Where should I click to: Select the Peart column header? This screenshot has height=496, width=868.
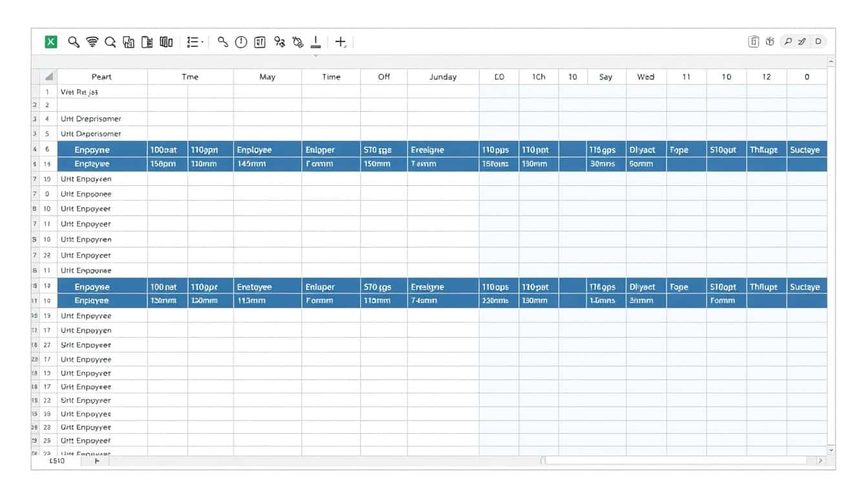(x=102, y=76)
